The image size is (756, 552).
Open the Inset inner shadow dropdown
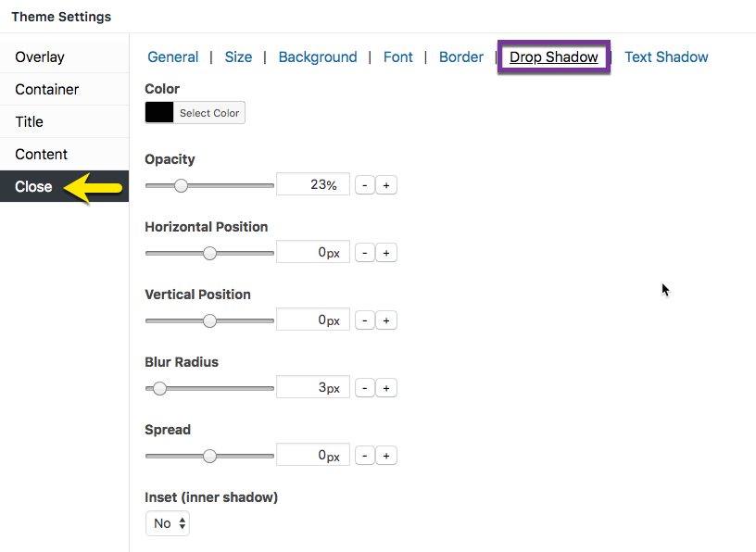coord(168,523)
